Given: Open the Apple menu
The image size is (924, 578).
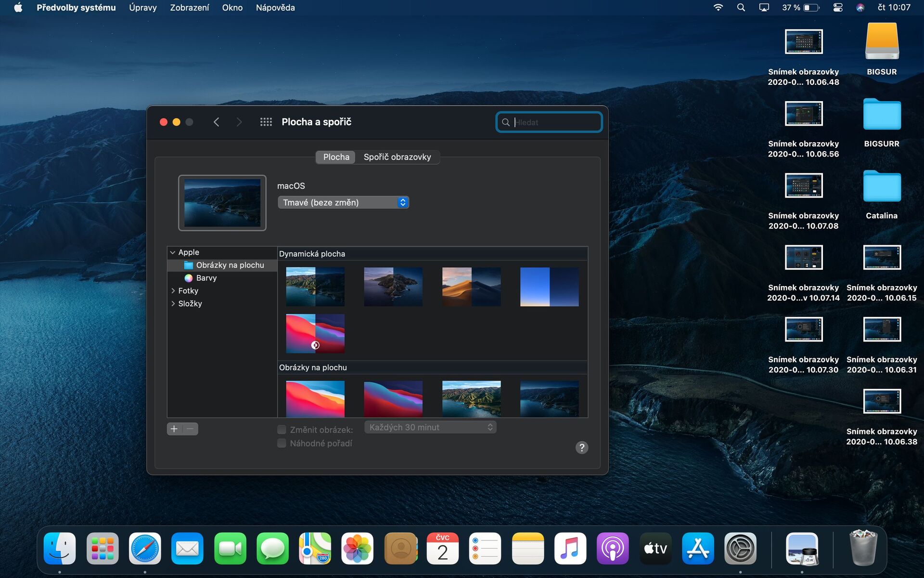Looking at the screenshot, I should tap(18, 8).
